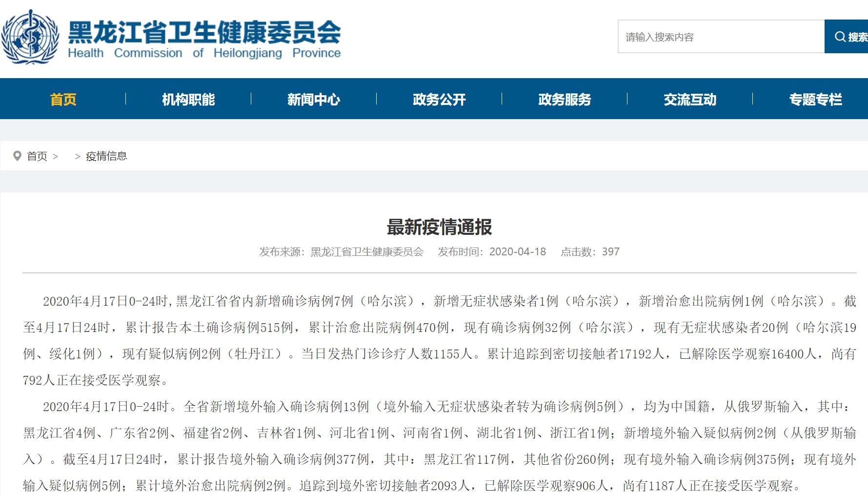
Task: Click the 首页 breadcrumb link
Action: pyautogui.click(x=37, y=156)
